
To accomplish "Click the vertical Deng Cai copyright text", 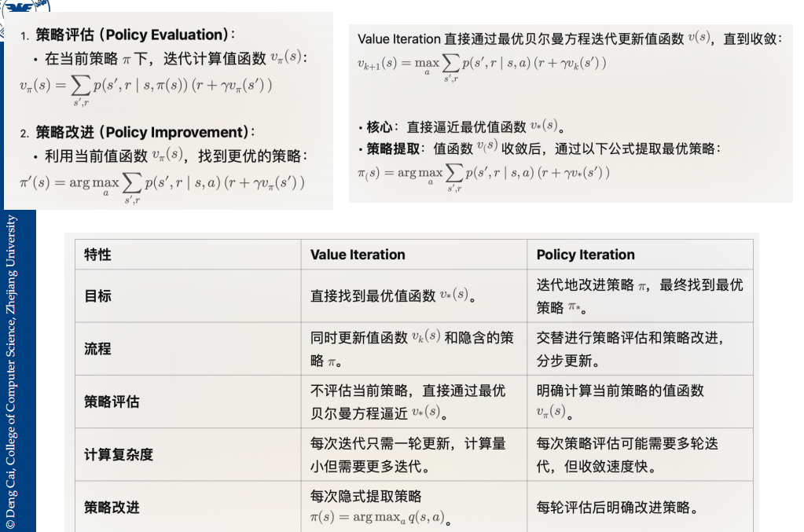I will pyautogui.click(x=11, y=372).
